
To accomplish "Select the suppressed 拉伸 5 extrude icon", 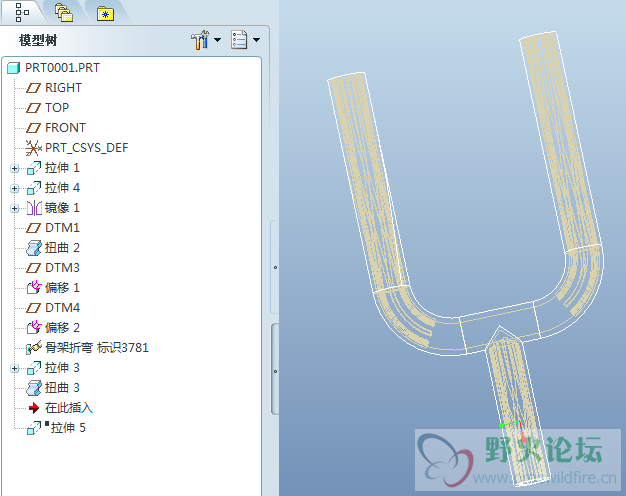I will point(34,428).
